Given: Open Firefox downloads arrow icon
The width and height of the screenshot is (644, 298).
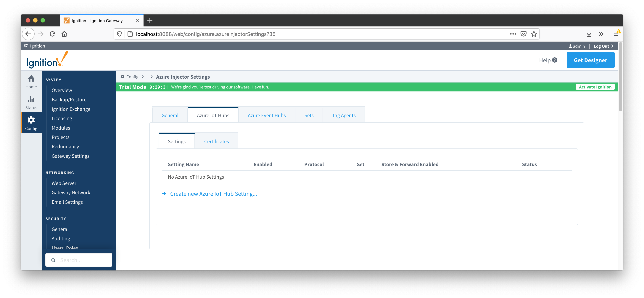Looking at the screenshot, I should [589, 34].
